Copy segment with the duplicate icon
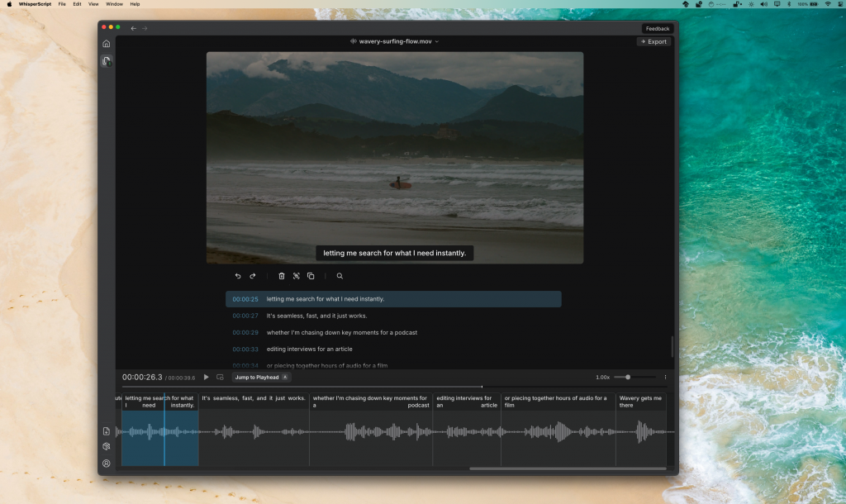This screenshot has height=504, width=846. pos(311,276)
